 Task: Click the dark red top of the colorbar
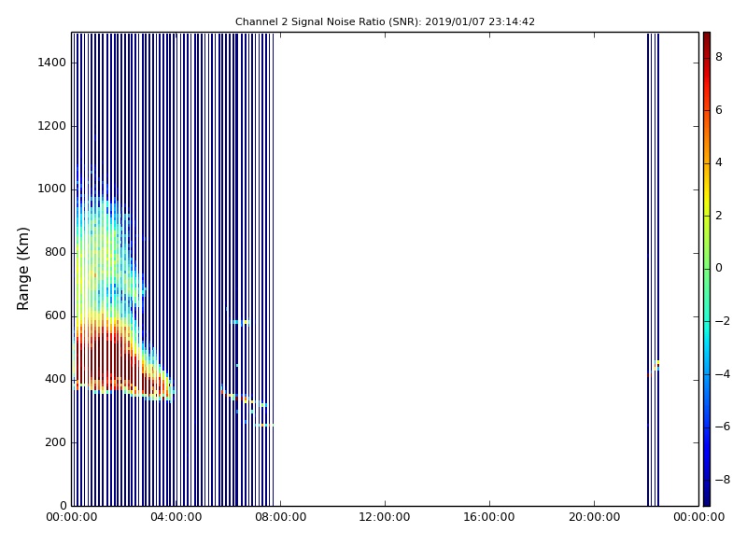[707, 40]
